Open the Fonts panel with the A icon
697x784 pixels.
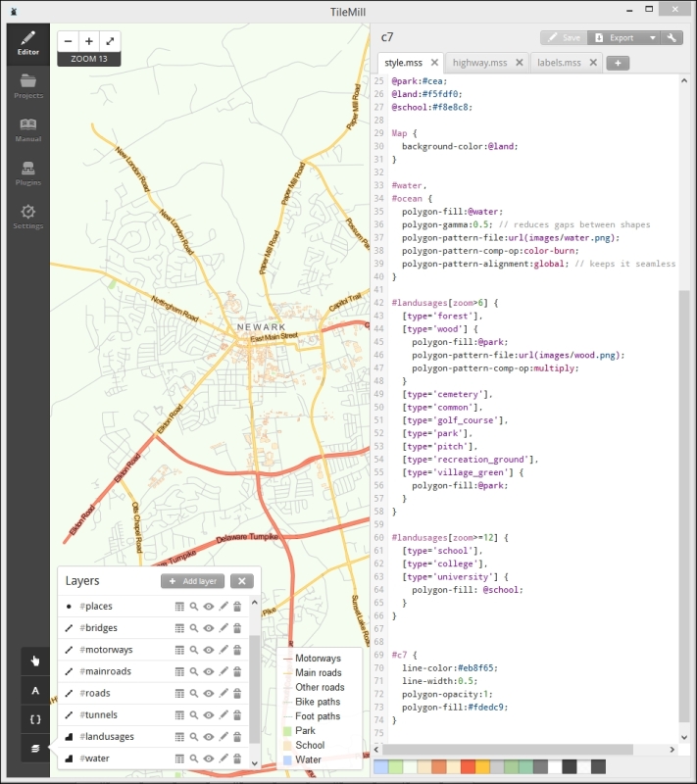(x=35, y=690)
